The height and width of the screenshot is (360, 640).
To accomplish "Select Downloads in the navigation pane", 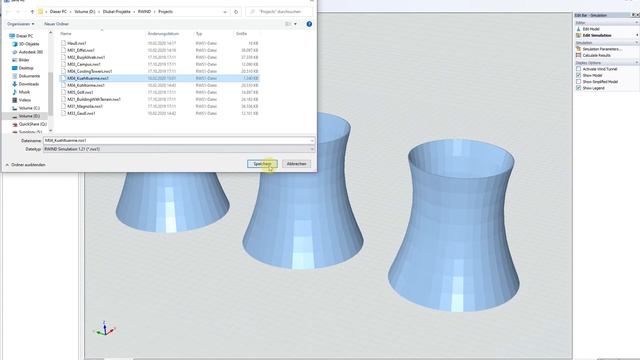I will point(25,84).
